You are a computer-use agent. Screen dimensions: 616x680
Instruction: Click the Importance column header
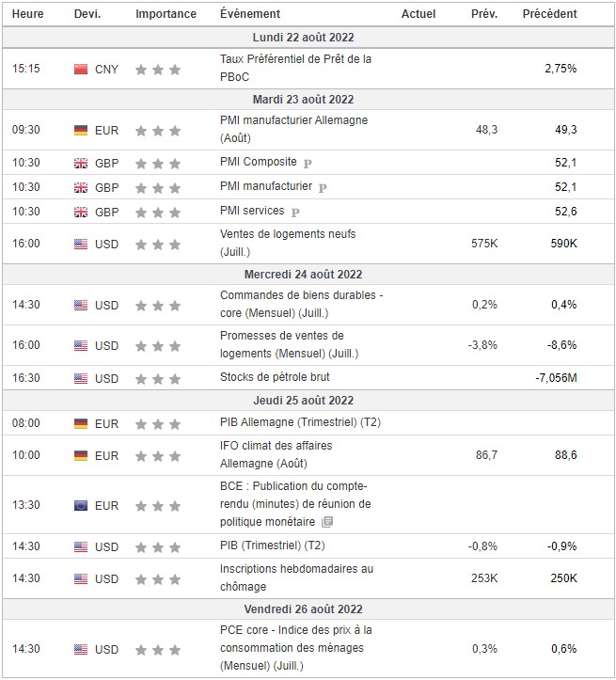point(166,14)
